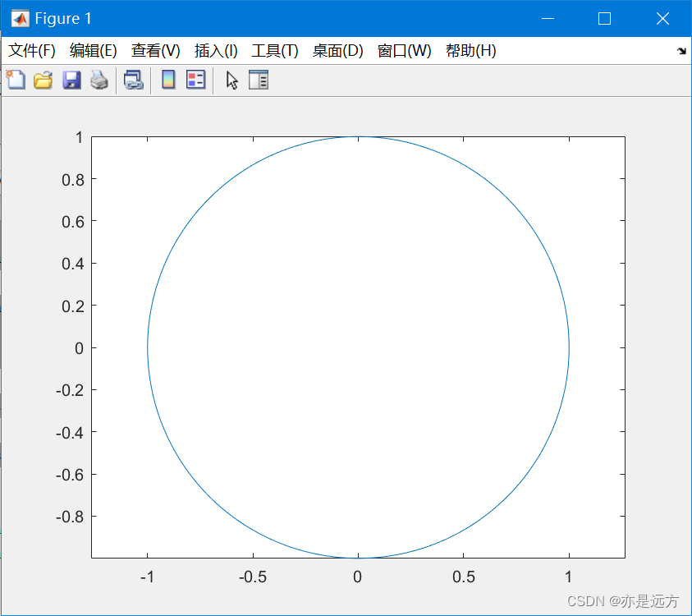Open the 插入(I) menu

(x=216, y=51)
